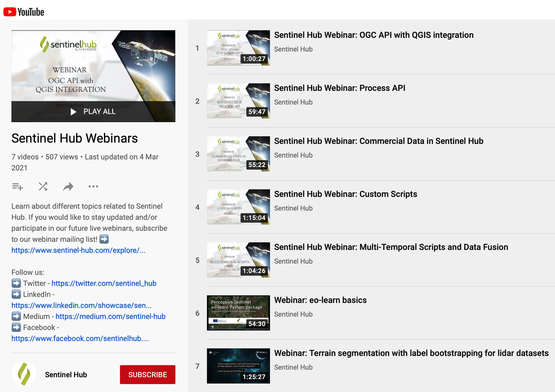Open Multi-Temporal Scripts webinar thumbnail

238,260
